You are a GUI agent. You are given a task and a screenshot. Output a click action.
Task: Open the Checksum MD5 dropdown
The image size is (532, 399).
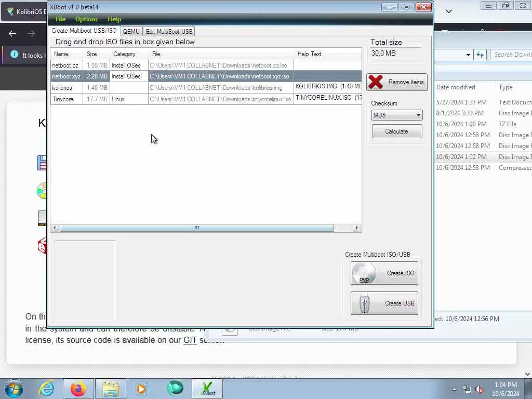click(397, 115)
